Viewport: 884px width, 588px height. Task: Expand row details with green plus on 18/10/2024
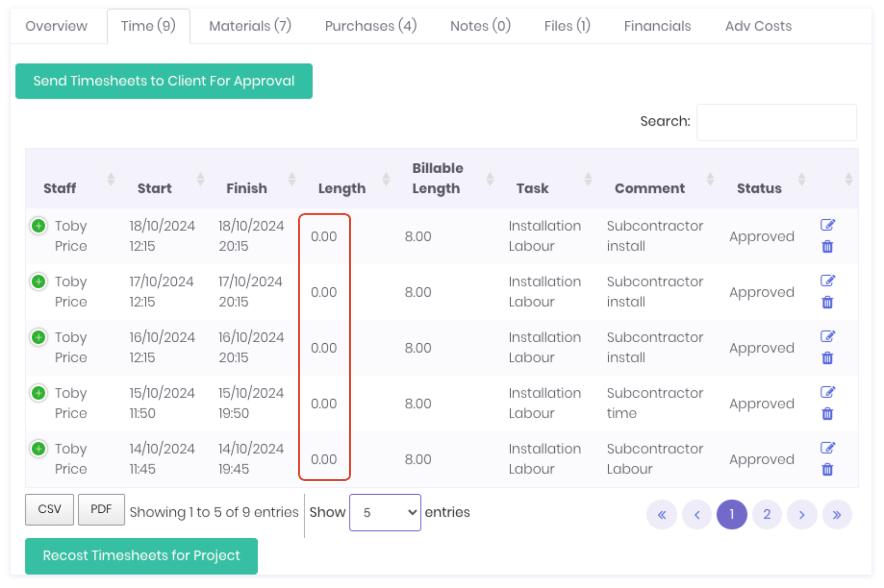[38, 225]
